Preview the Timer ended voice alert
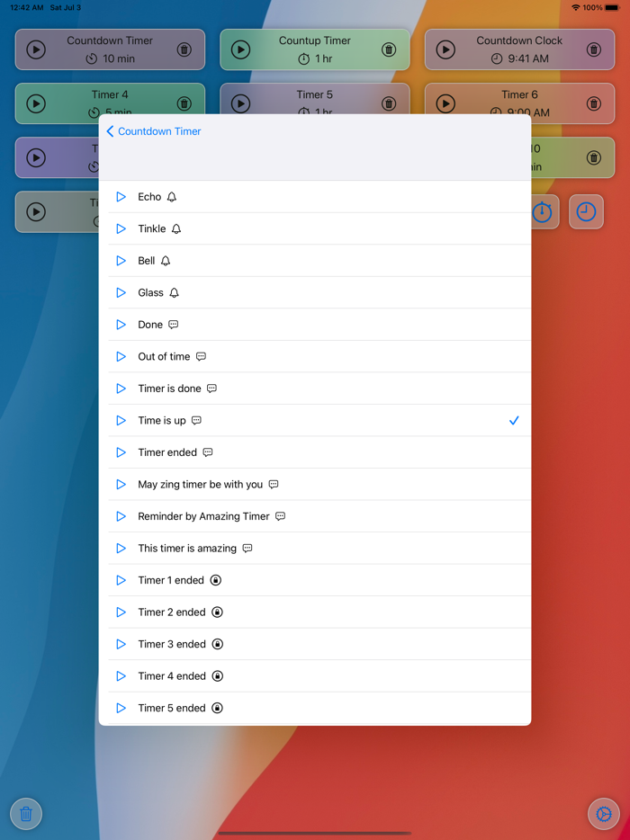The width and height of the screenshot is (630, 840). 121,452
